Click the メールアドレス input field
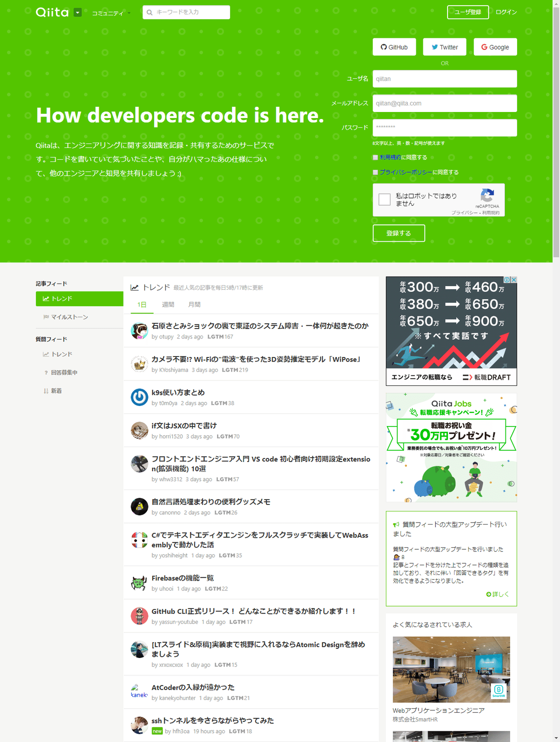 [445, 103]
